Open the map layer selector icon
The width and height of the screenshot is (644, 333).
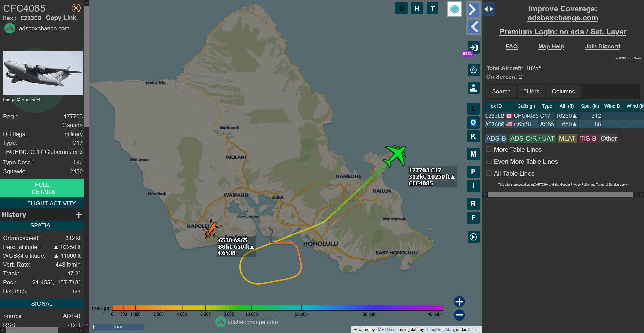tap(455, 9)
